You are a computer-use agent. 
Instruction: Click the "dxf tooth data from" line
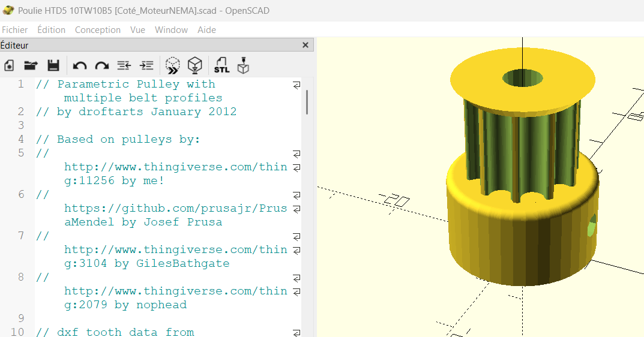click(115, 332)
